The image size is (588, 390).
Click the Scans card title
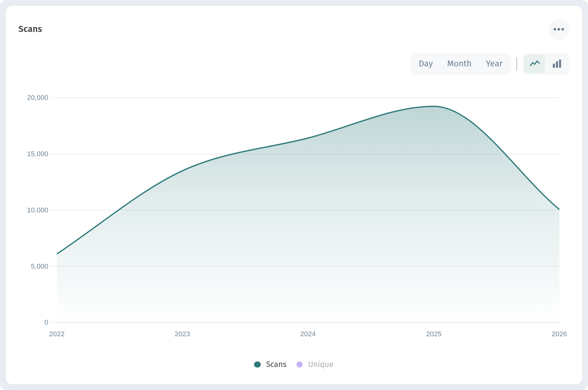click(x=30, y=29)
